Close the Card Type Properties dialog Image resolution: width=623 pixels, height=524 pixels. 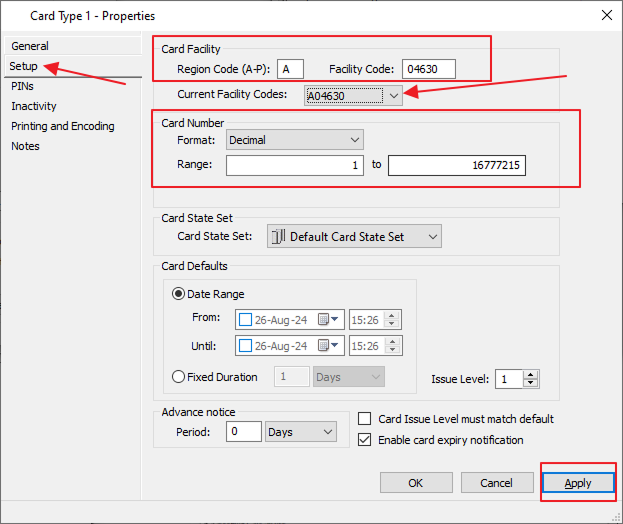[605, 15]
